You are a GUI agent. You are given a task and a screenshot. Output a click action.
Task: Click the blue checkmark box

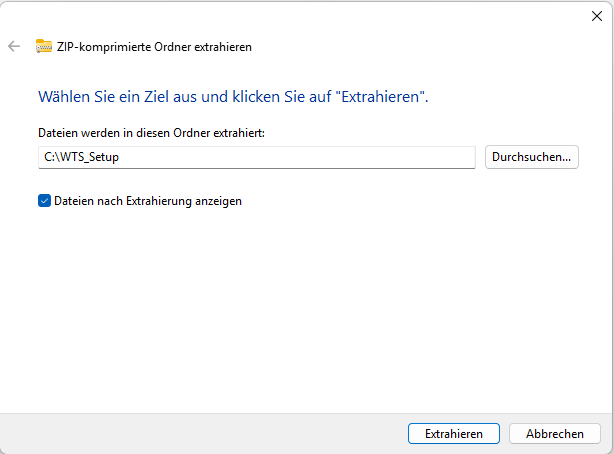44,200
